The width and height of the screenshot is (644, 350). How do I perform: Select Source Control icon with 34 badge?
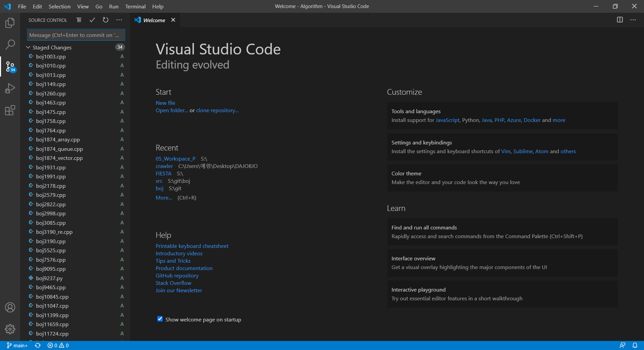tap(10, 67)
